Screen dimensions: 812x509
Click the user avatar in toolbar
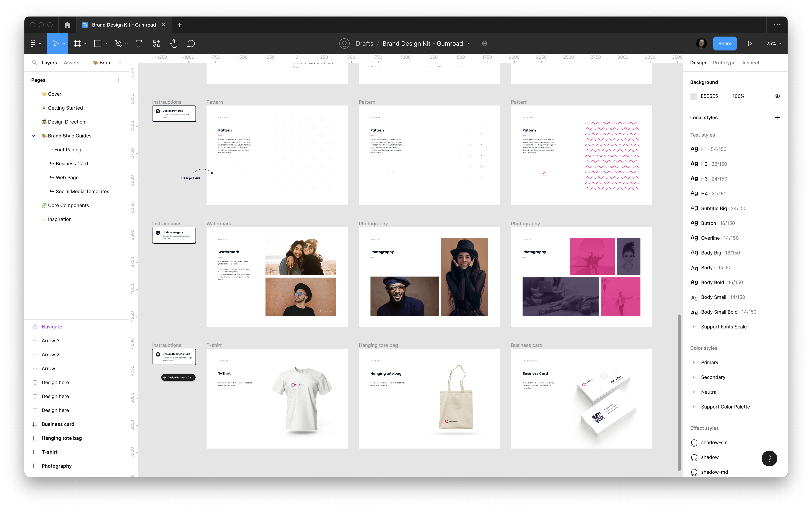(x=701, y=44)
